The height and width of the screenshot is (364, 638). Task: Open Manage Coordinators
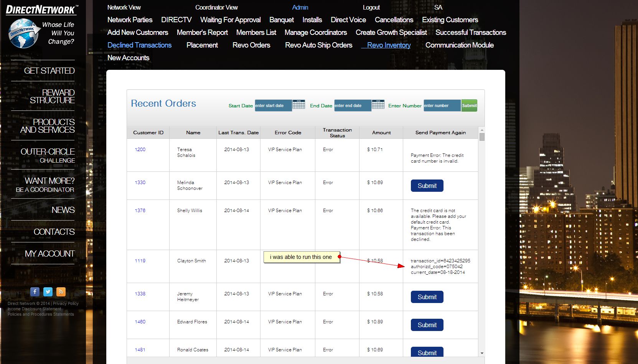[316, 33]
